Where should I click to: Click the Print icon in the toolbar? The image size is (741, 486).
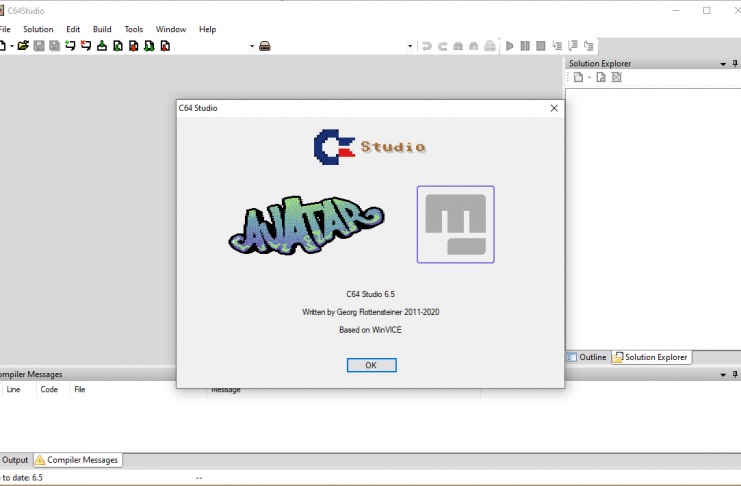point(490,46)
